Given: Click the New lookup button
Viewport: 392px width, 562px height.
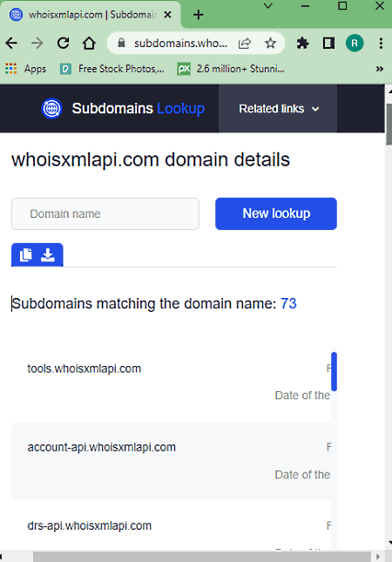Looking at the screenshot, I should 276,213.
